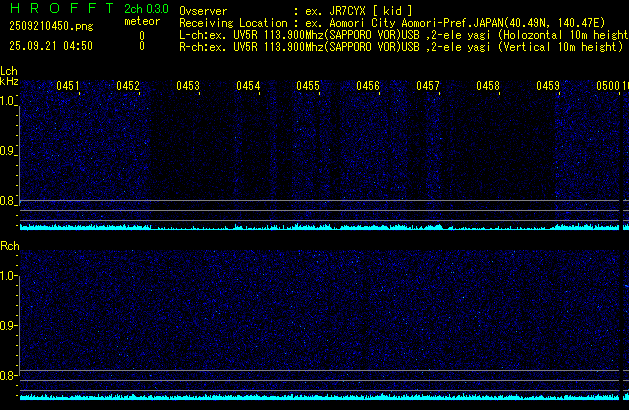Click the 0455 time tick label
Viewport: 629px width, 410px height.
308,87
